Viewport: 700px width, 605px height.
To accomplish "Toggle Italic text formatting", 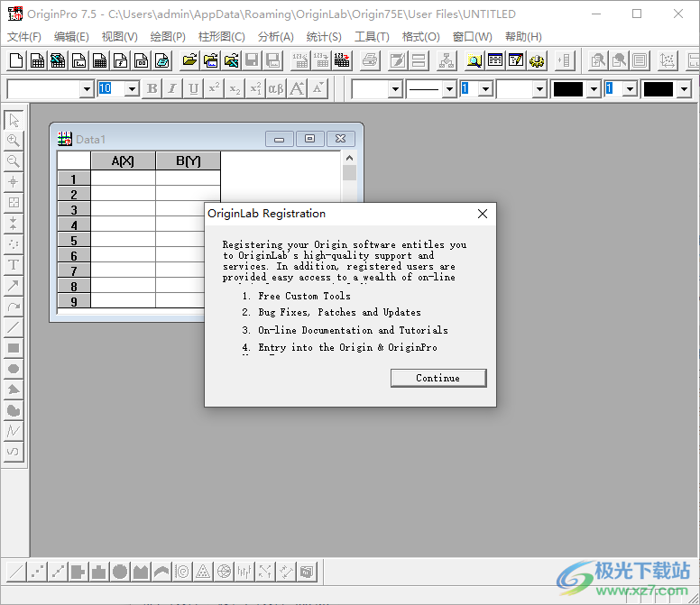I will click(172, 88).
